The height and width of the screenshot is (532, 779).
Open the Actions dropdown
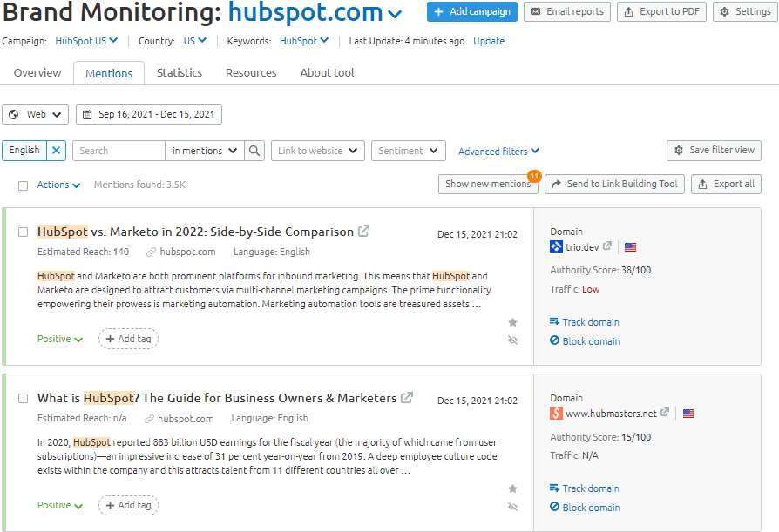pos(58,185)
